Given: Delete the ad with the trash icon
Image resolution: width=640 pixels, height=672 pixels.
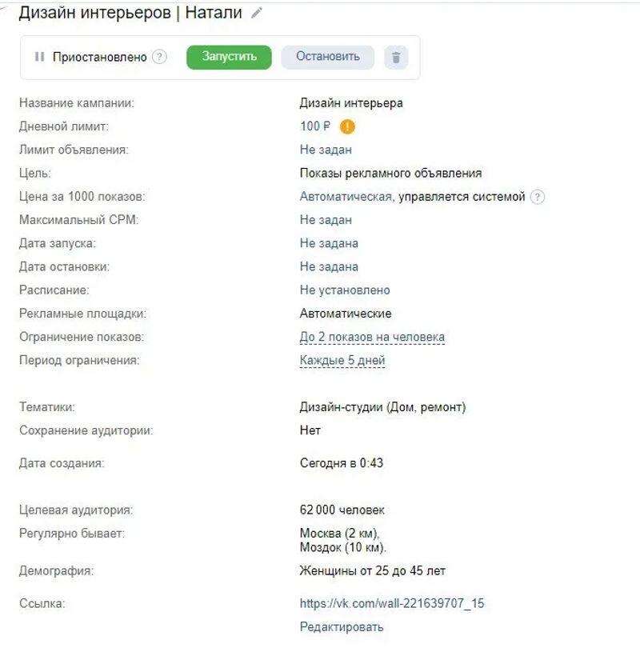Looking at the screenshot, I should pos(396,58).
